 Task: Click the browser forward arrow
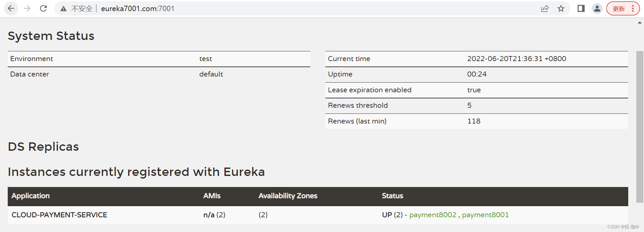[27, 8]
